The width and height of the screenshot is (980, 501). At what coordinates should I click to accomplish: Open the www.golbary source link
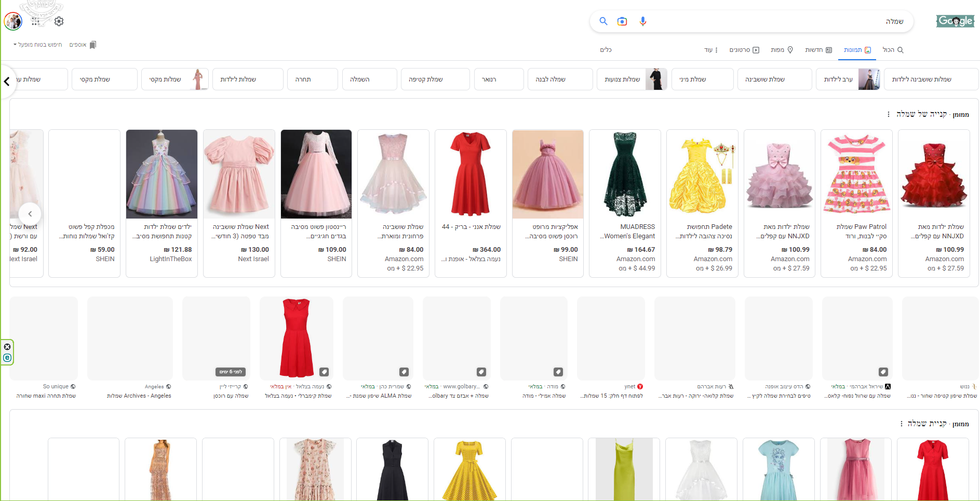pos(461,387)
